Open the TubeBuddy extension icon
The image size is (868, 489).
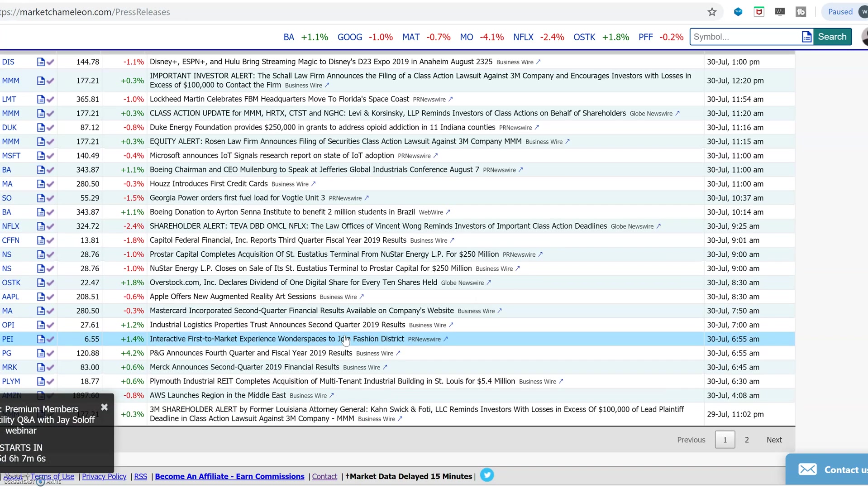click(801, 11)
